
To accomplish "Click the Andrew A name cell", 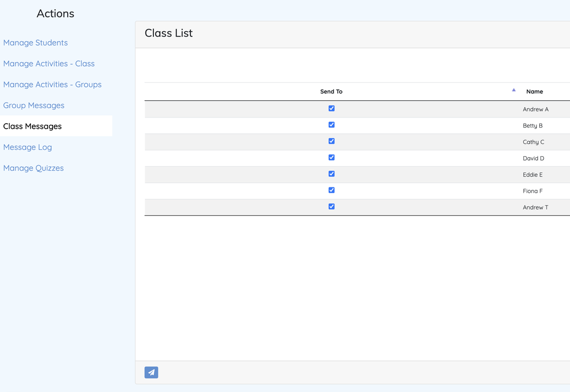I will pyautogui.click(x=535, y=109).
